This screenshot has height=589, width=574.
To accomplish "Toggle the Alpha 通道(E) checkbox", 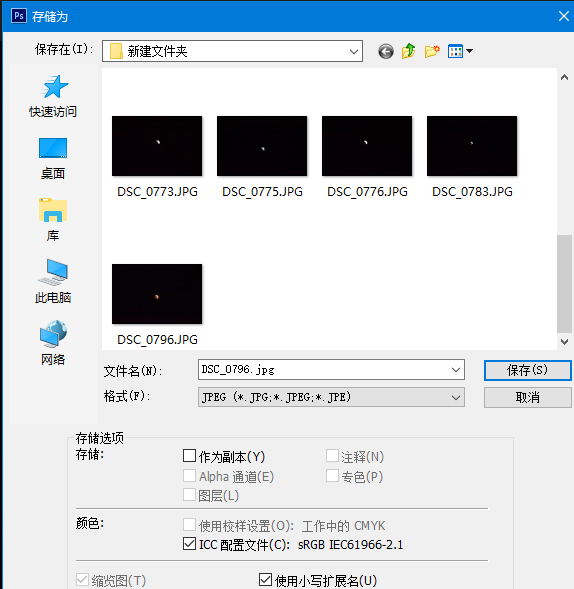I will coord(189,476).
